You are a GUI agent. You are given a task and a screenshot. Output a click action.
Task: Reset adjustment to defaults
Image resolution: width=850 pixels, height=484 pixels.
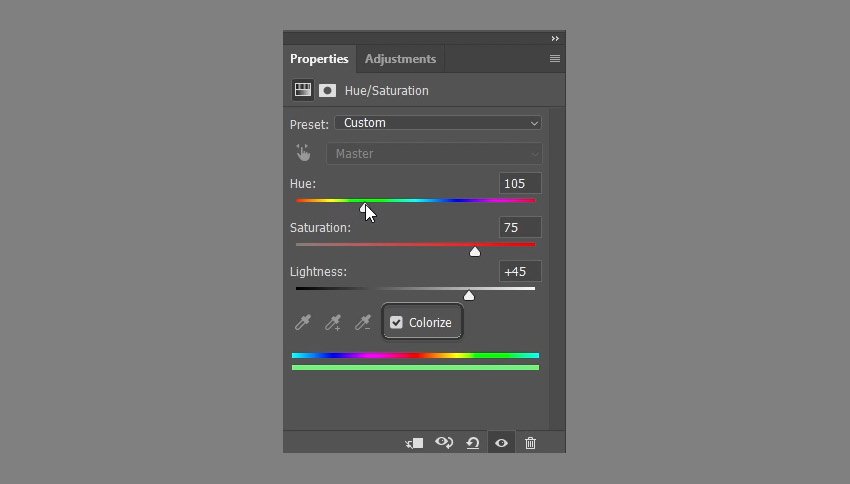(x=473, y=443)
